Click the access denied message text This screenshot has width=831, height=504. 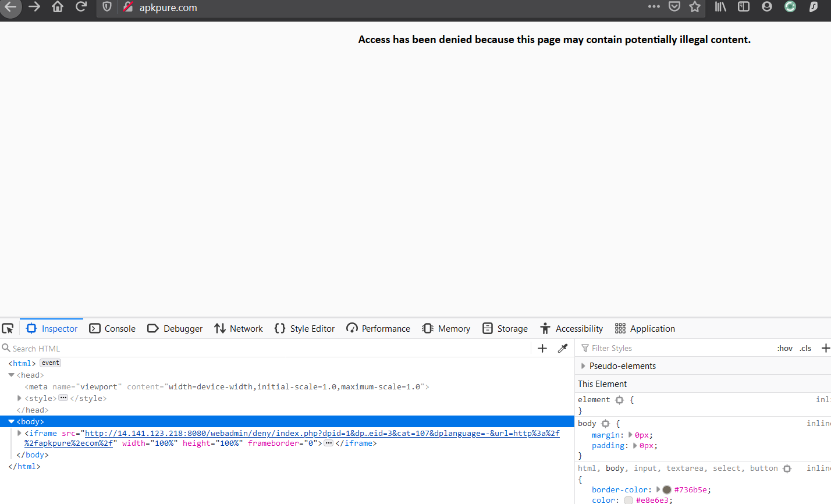[555, 40]
